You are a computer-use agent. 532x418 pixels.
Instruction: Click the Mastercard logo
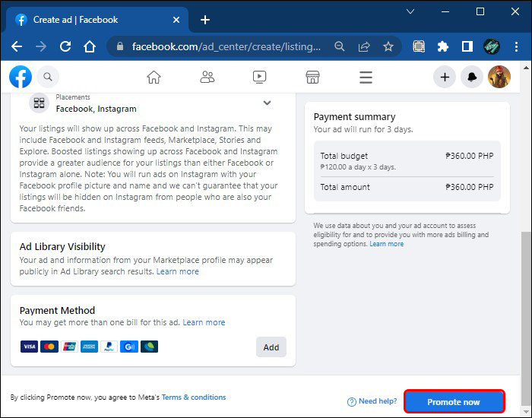point(49,347)
